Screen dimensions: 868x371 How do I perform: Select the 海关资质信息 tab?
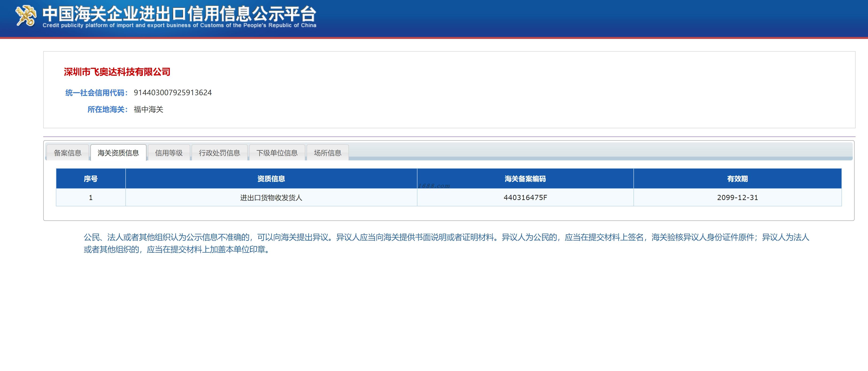pos(118,153)
